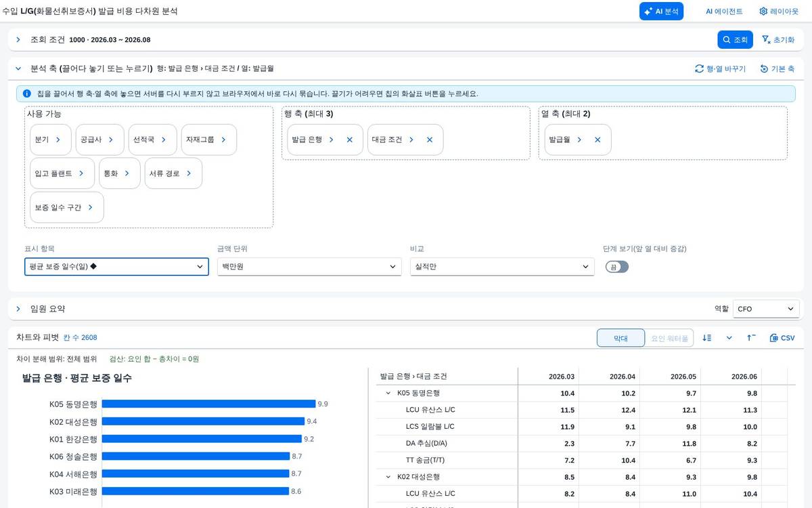Click the collapse-up arrow icon
This screenshot has width=812, height=508.
(x=752, y=338)
